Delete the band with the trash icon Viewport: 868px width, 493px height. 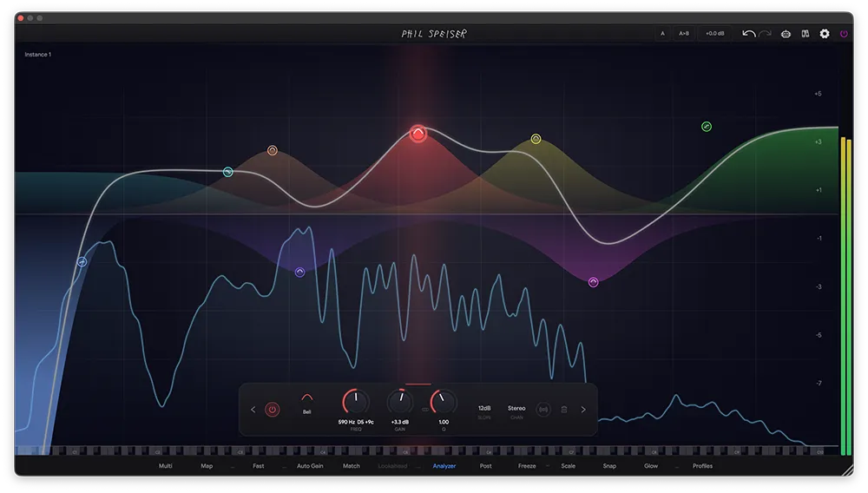(x=563, y=409)
